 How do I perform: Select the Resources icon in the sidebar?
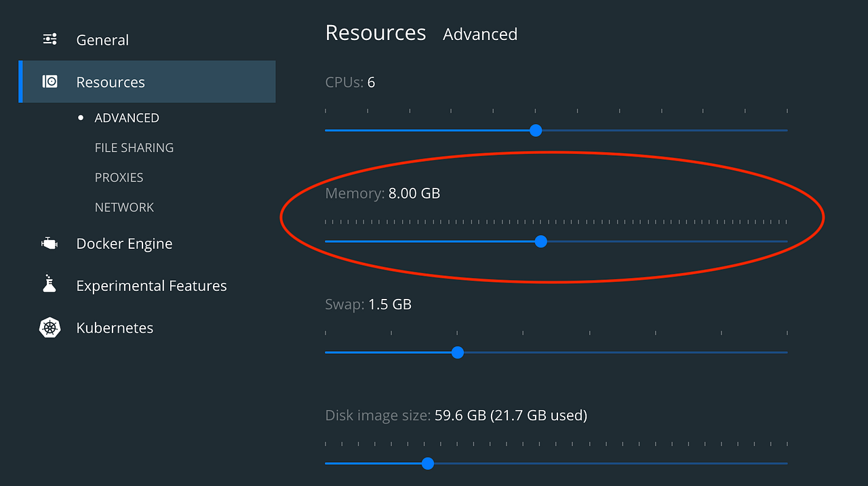(50, 81)
